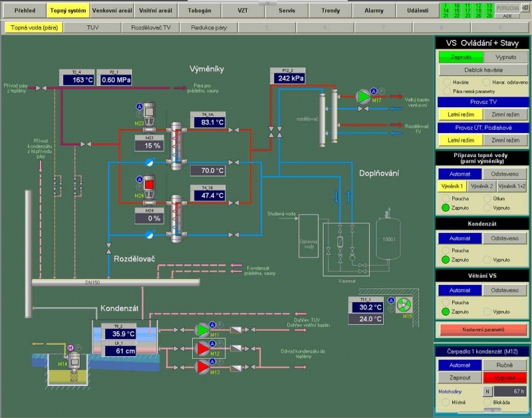The image size is (532, 418).
Task: Click Zapnout for pump M12
Action: pyautogui.click(x=460, y=377)
